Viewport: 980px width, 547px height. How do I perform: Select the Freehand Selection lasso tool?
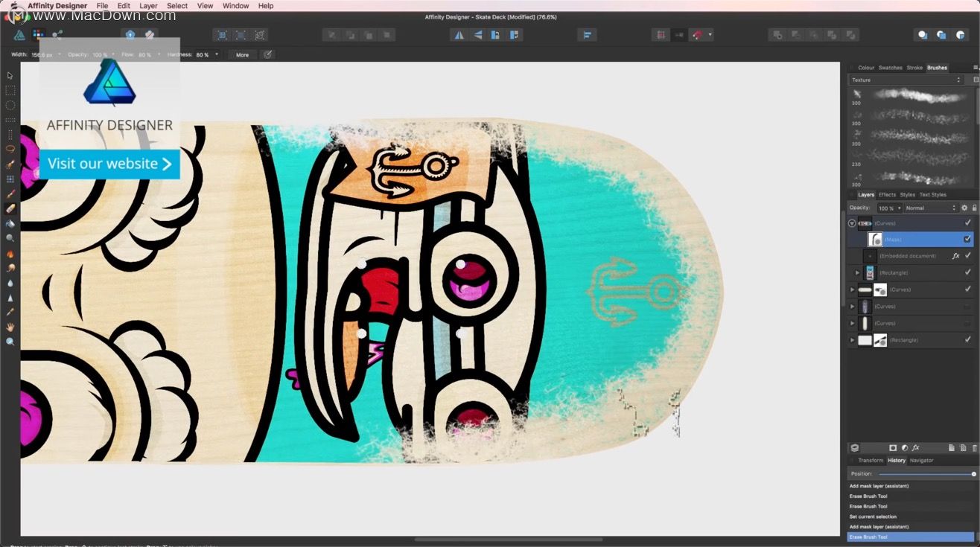[10, 149]
